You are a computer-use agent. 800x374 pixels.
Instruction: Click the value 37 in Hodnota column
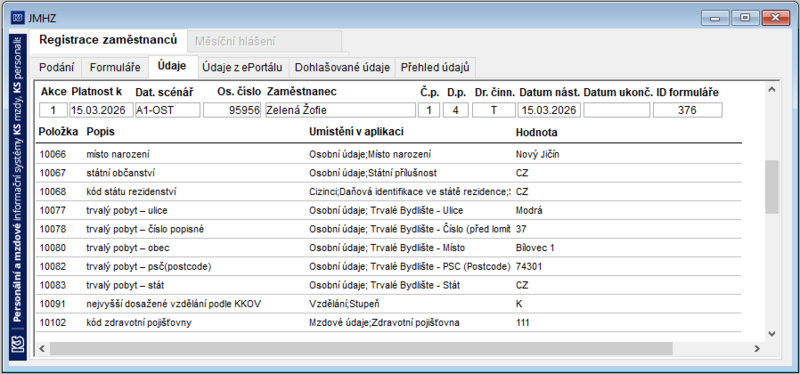(521, 229)
